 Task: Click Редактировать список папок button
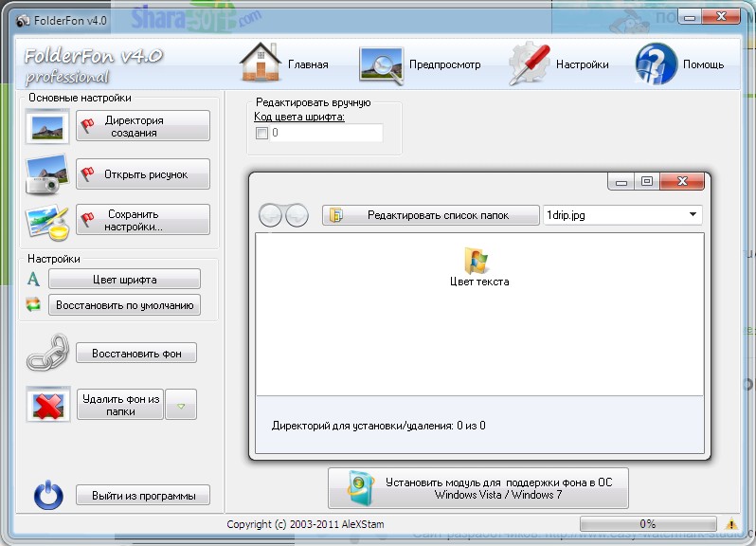[430, 215]
